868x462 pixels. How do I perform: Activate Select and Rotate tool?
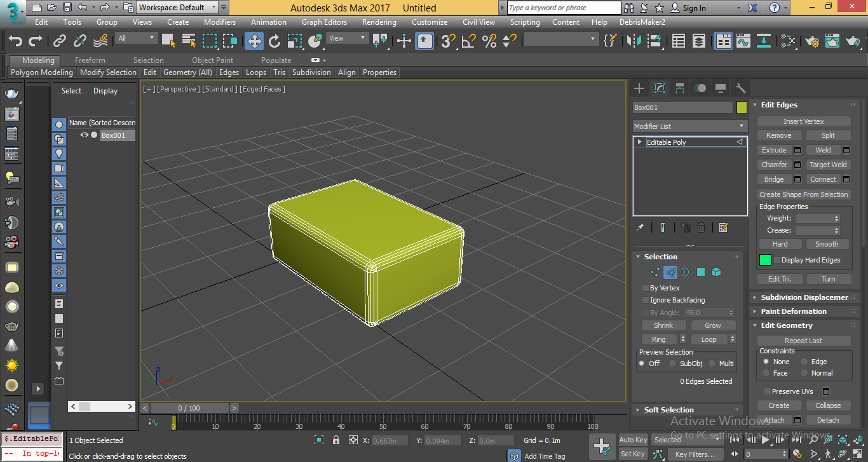(x=275, y=41)
